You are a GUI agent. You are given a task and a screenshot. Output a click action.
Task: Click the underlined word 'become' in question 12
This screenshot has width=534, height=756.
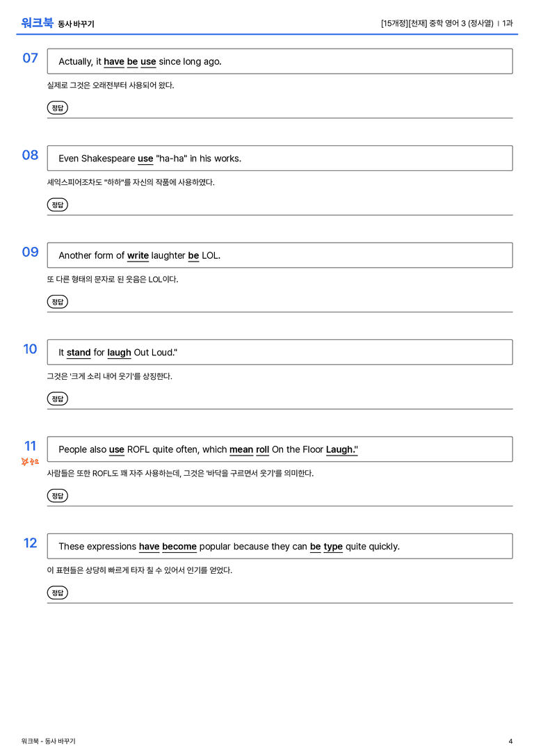click(179, 546)
